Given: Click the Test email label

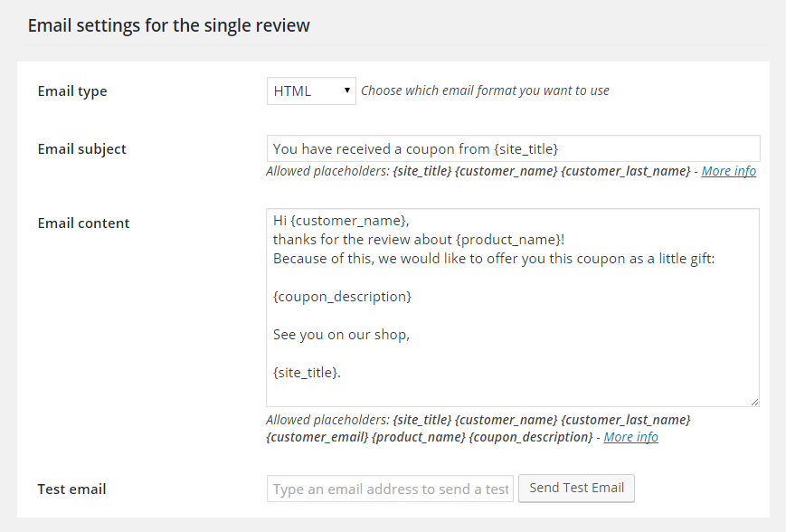Looking at the screenshot, I should tap(71, 489).
